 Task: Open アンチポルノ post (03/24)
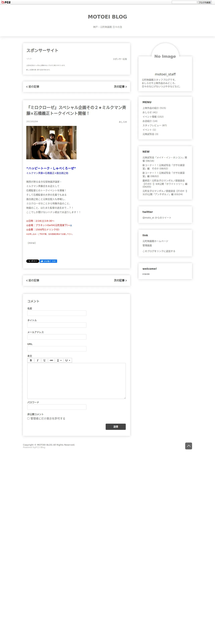[165, 192]
